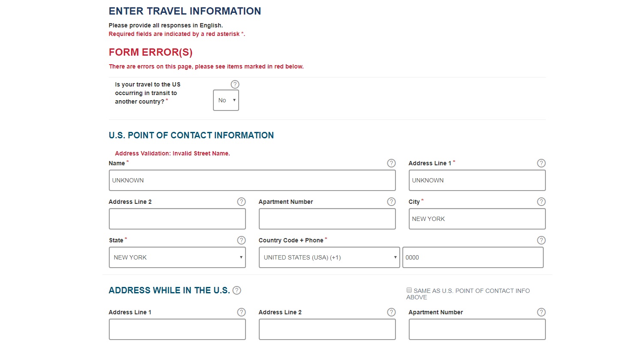Select the contact Name field containing UNKNOWN
644x346 pixels.
252,180
